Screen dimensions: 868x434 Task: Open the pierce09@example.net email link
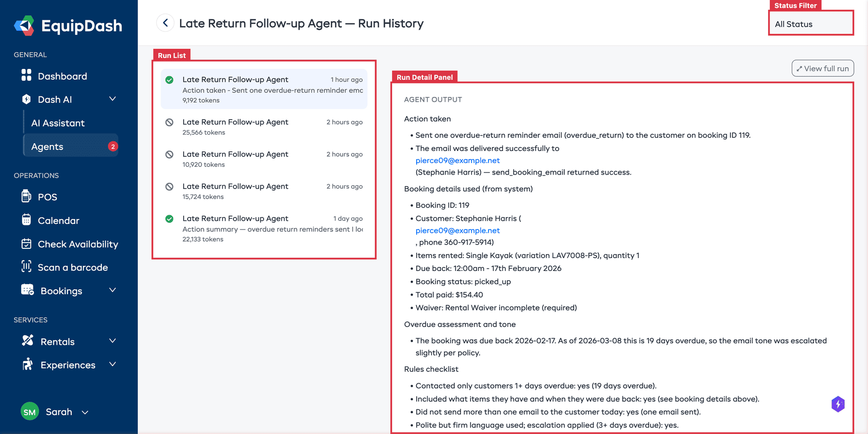click(457, 160)
